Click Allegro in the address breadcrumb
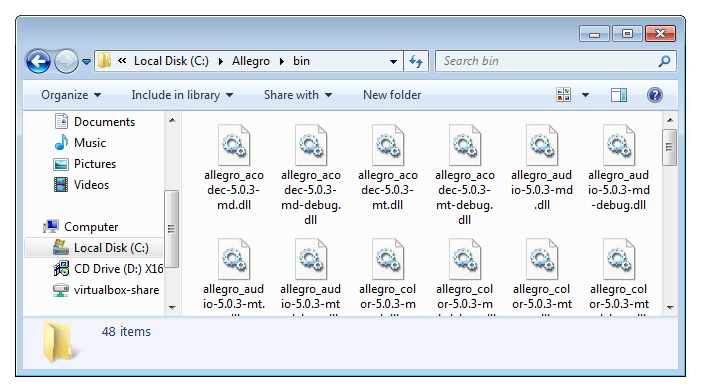Viewport: 702px width, 391px height. click(251, 61)
